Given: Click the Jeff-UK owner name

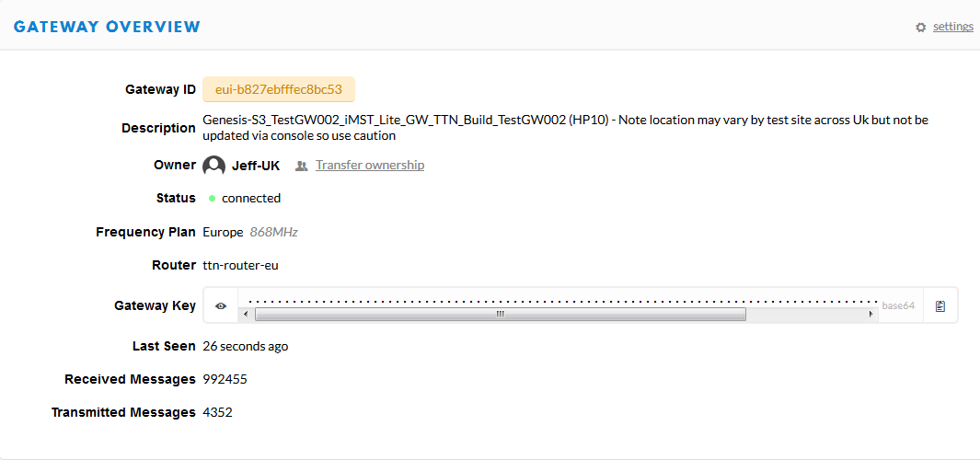Looking at the screenshot, I should 256,166.
